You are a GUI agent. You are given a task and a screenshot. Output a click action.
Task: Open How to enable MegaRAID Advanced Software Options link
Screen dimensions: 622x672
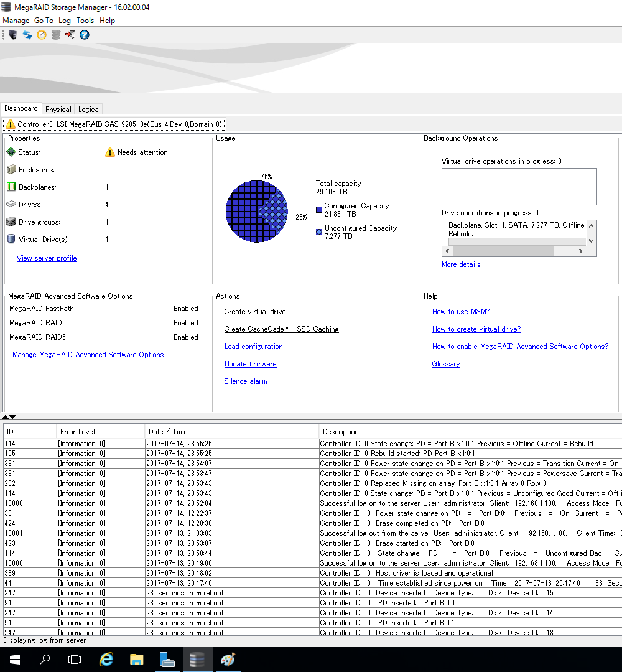tap(521, 347)
